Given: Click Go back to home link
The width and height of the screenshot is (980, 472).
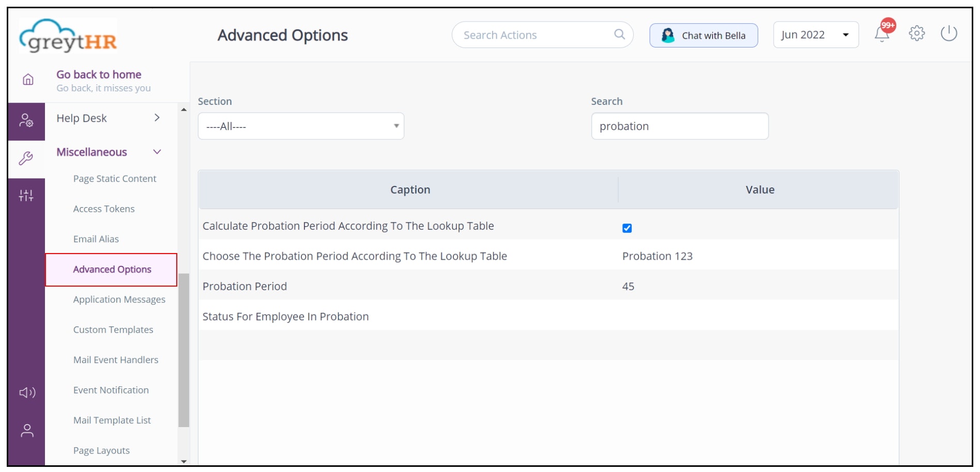Looking at the screenshot, I should [99, 75].
